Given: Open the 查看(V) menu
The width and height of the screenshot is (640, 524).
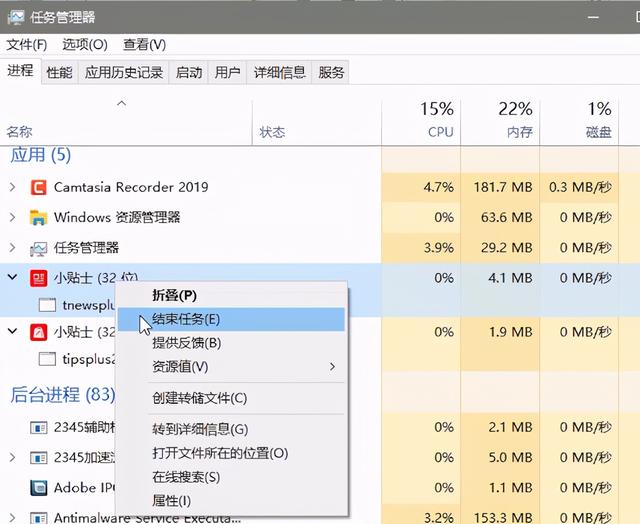Looking at the screenshot, I should (x=144, y=44).
